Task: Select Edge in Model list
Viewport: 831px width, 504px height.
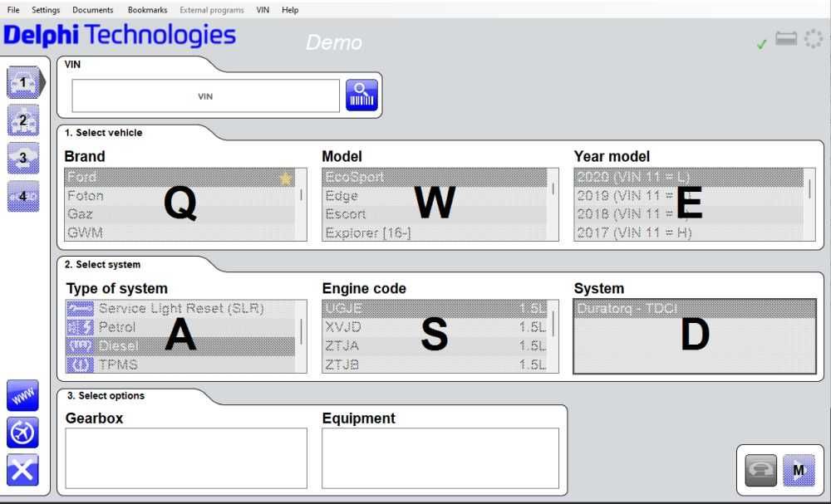Action: tap(435, 196)
